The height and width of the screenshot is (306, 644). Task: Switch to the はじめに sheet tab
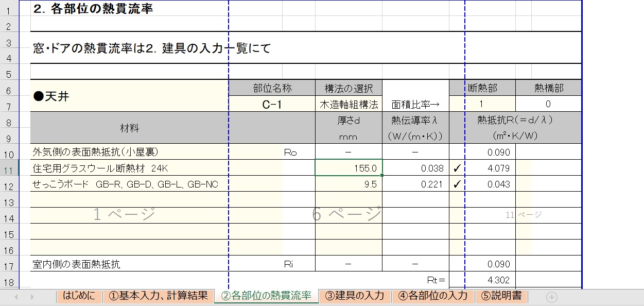pos(80,296)
